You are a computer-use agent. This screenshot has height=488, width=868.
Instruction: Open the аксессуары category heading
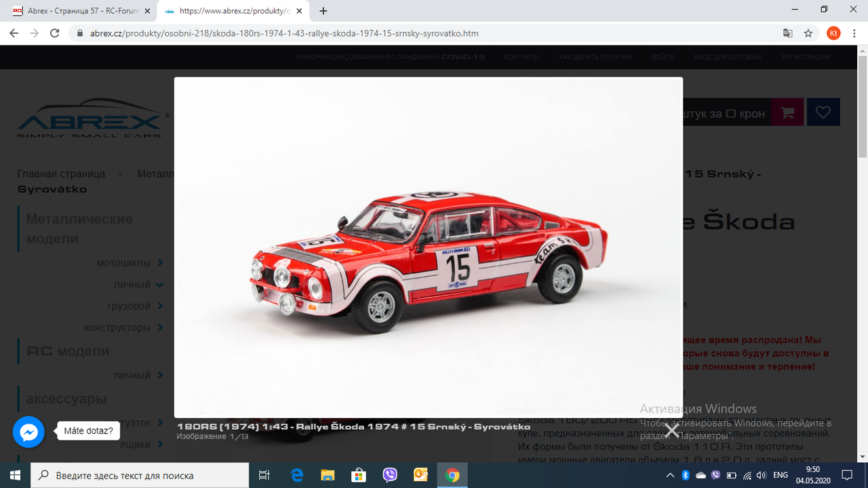pyautogui.click(x=66, y=399)
